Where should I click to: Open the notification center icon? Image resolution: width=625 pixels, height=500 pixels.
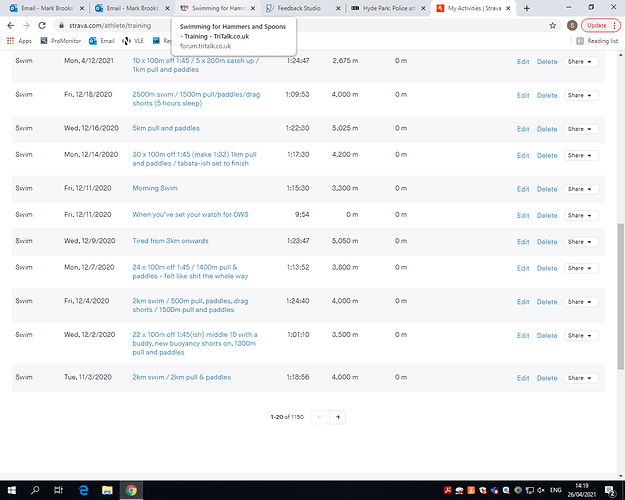[x=610, y=491]
